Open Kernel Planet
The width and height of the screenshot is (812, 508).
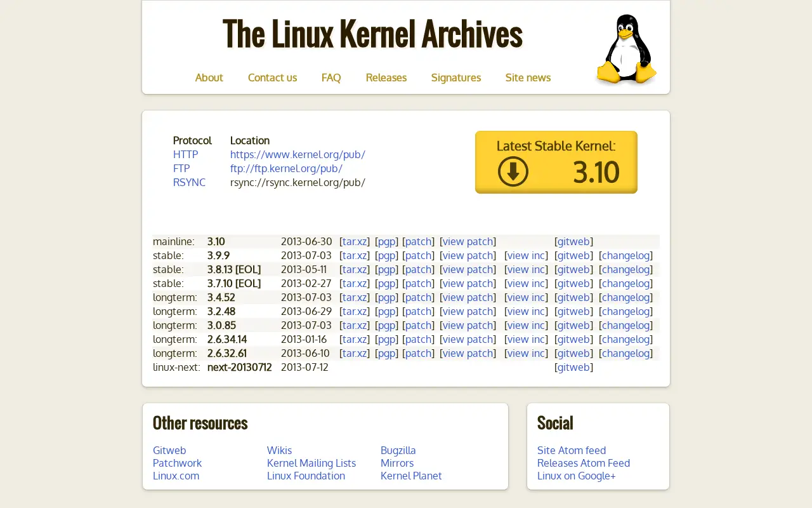411,476
